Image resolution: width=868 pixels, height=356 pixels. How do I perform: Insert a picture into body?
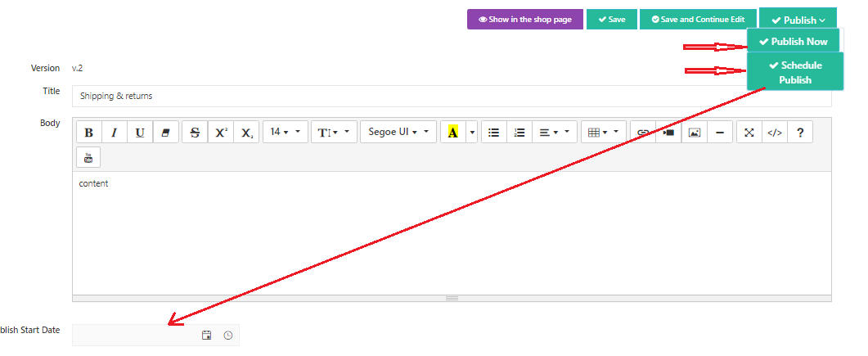coord(694,133)
